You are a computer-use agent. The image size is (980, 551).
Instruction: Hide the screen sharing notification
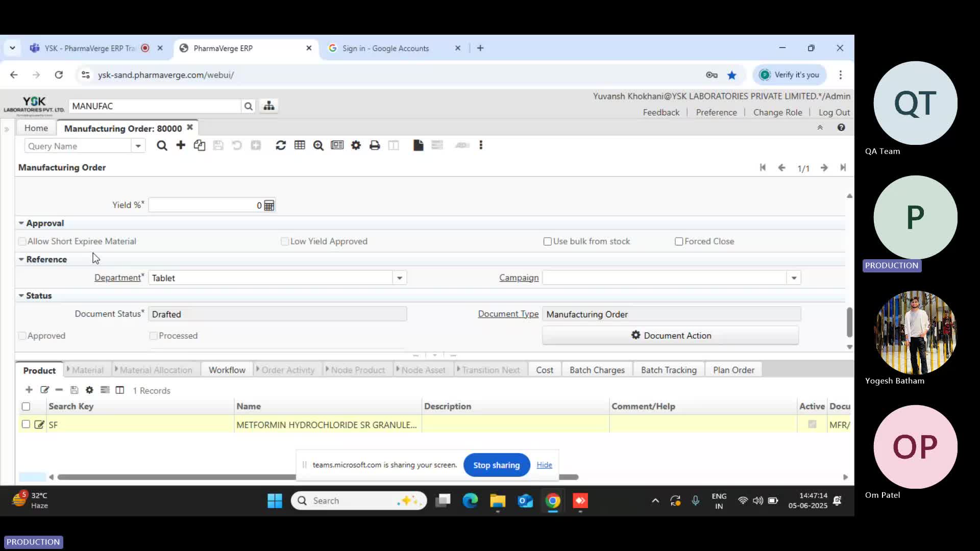tap(544, 465)
